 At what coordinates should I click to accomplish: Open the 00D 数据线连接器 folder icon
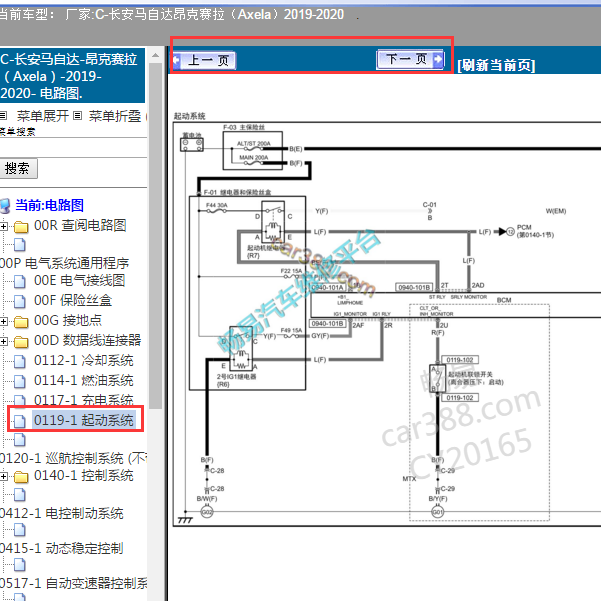(21, 341)
